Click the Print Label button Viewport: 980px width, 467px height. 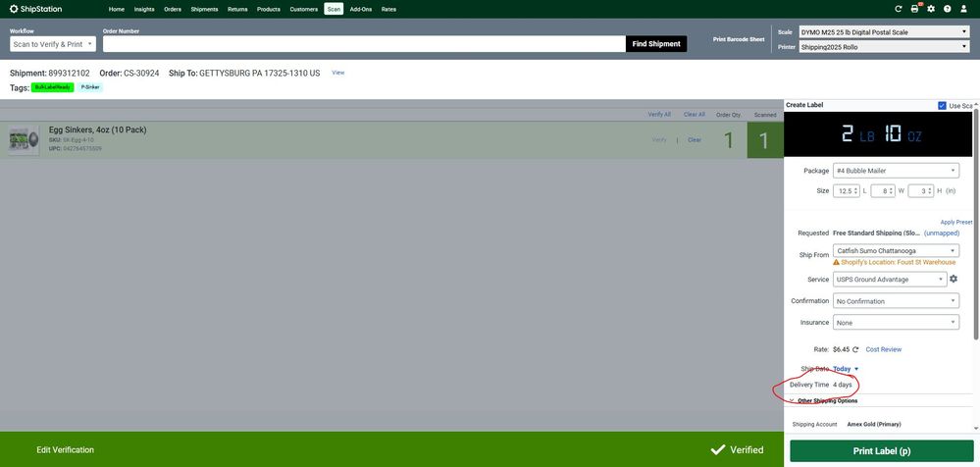tap(882, 450)
